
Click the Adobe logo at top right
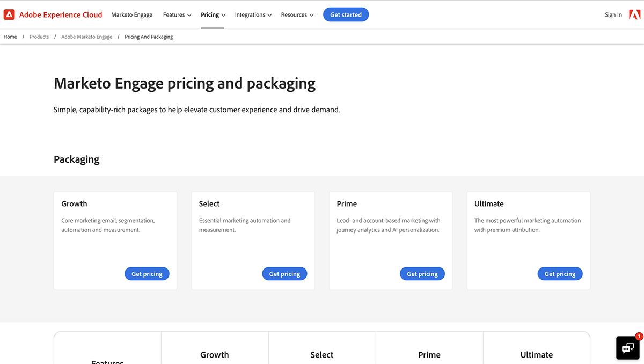[635, 14]
